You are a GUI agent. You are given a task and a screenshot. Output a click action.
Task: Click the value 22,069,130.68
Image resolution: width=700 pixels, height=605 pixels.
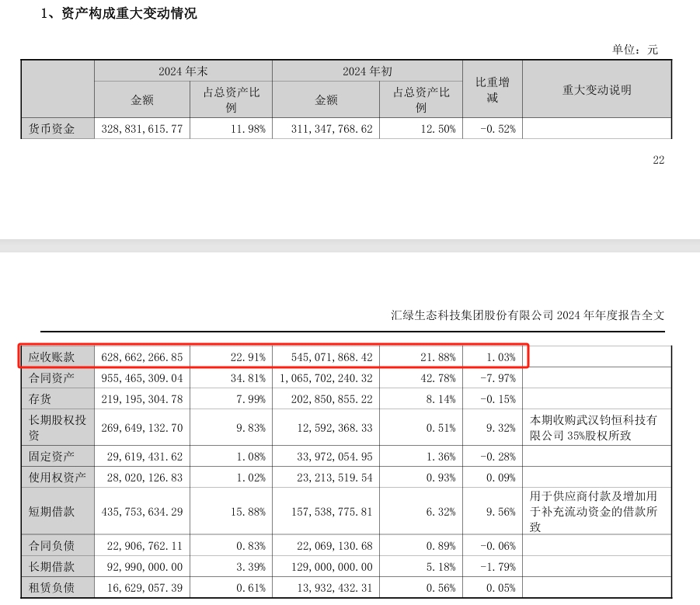click(x=335, y=546)
